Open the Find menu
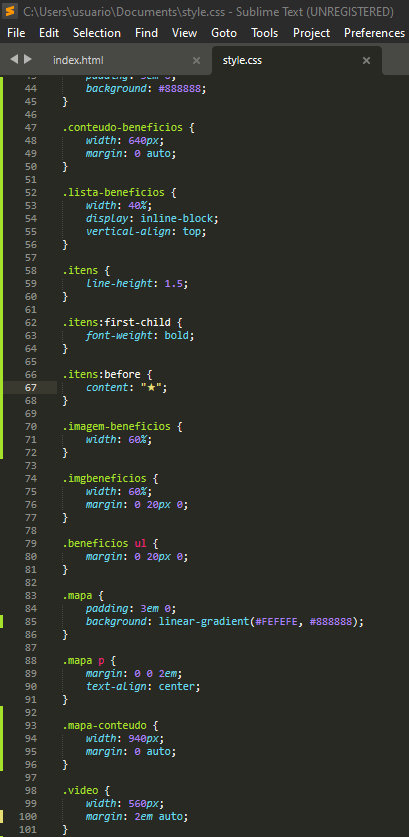The width and height of the screenshot is (409, 837). 146,33
